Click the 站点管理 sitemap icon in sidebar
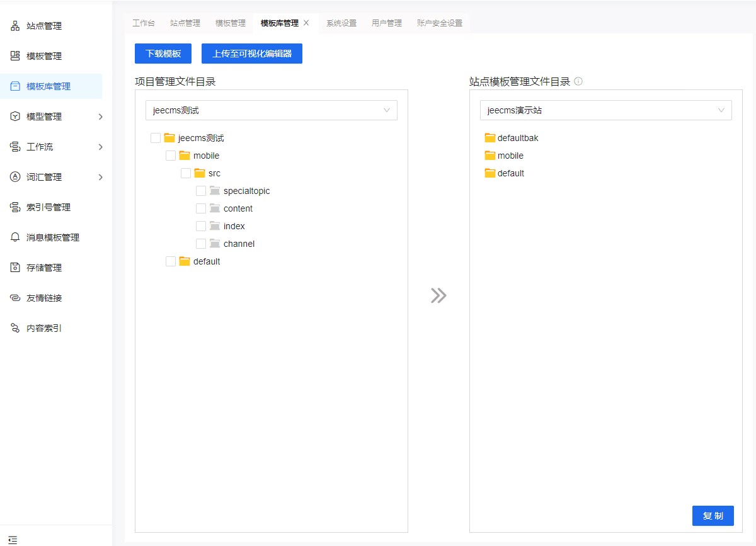The image size is (756, 546). pyautogui.click(x=15, y=26)
